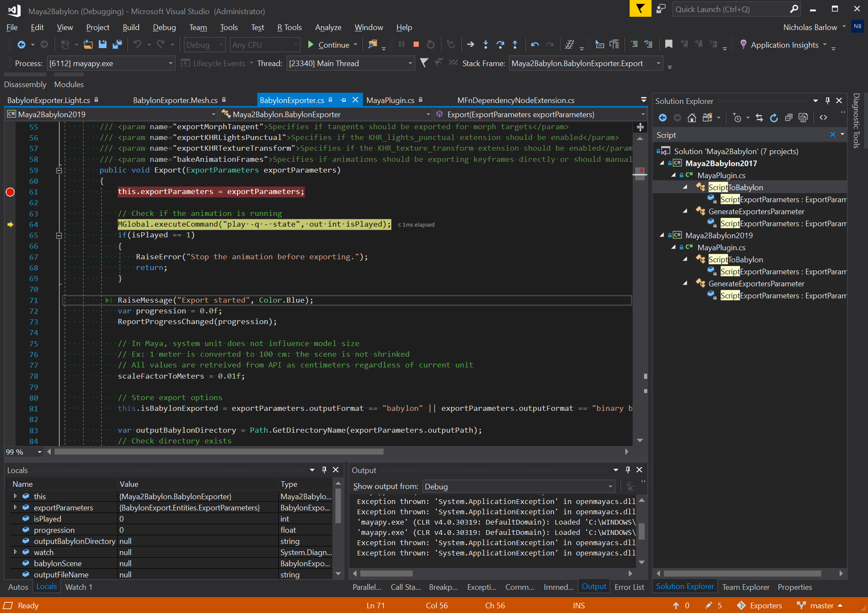Click the Restart debugging icon

(x=431, y=44)
